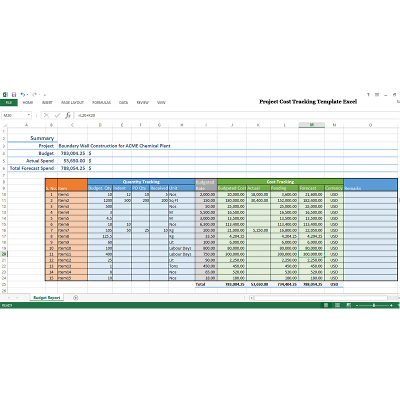Viewport: 400px width, 400px height.
Task: Open Excel Help question mark icon
Action: (x=368, y=95)
